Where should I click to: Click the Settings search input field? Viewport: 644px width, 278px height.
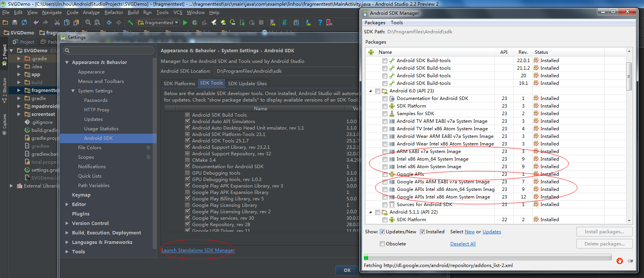click(x=108, y=50)
